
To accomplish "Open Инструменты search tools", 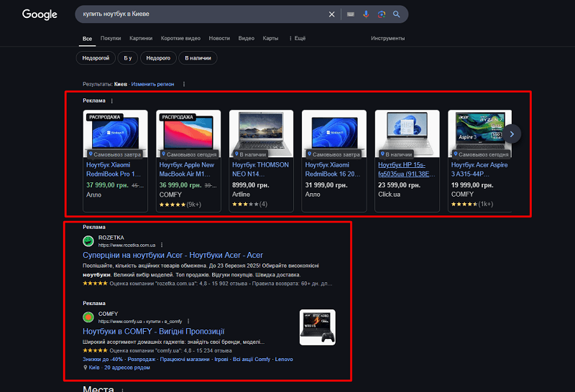I will coord(387,38).
